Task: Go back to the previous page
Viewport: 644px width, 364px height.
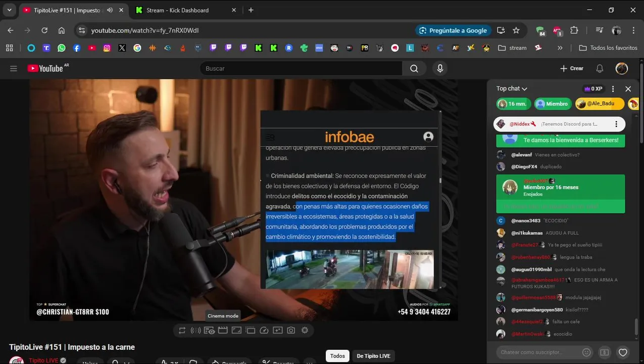Action: click(x=11, y=30)
